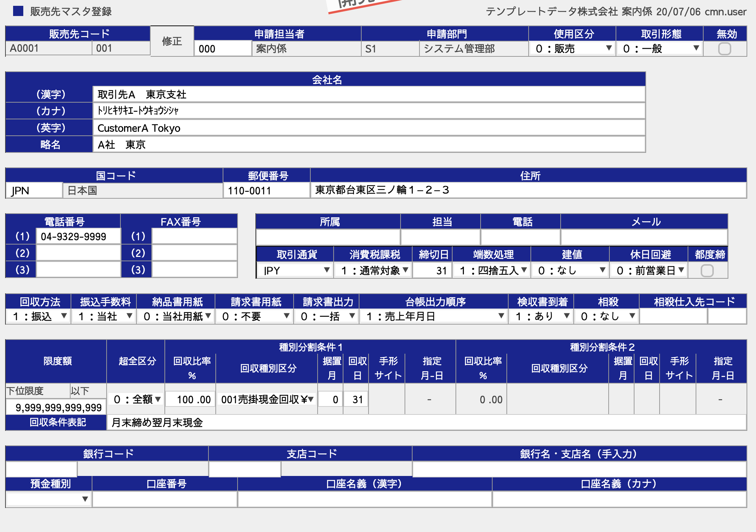Click the 担当 input field
The height and width of the screenshot is (532, 756).
[441, 237]
